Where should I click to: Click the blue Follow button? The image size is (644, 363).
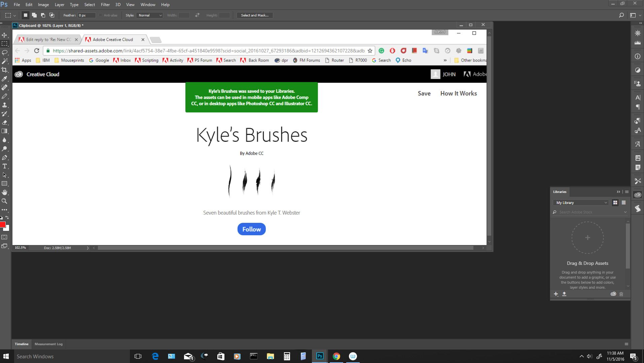pyautogui.click(x=251, y=229)
